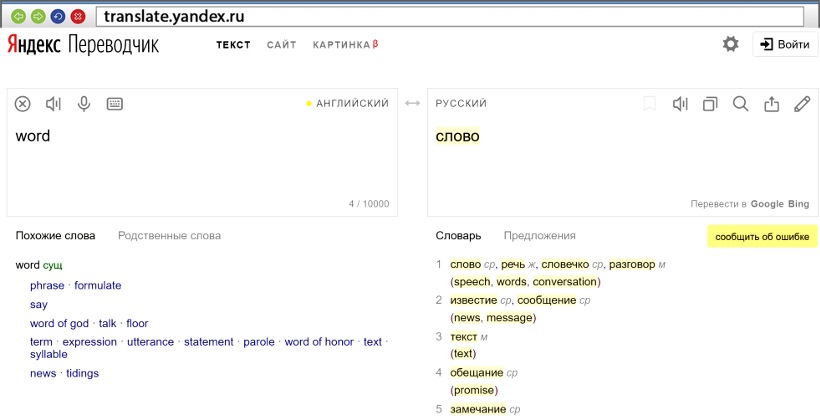Bookmark the translation to favorites
The height and width of the screenshot is (419, 820).
pos(649,104)
